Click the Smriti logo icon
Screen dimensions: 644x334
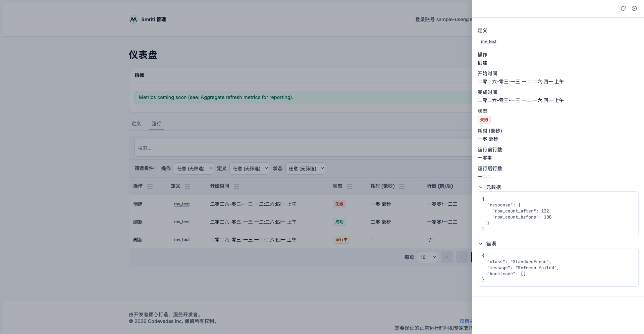pyautogui.click(x=133, y=19)
